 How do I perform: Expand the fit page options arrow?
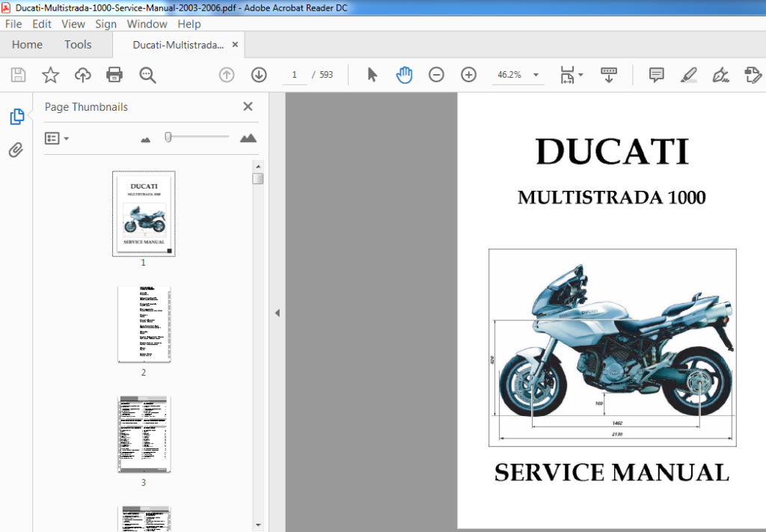point(580,75)
